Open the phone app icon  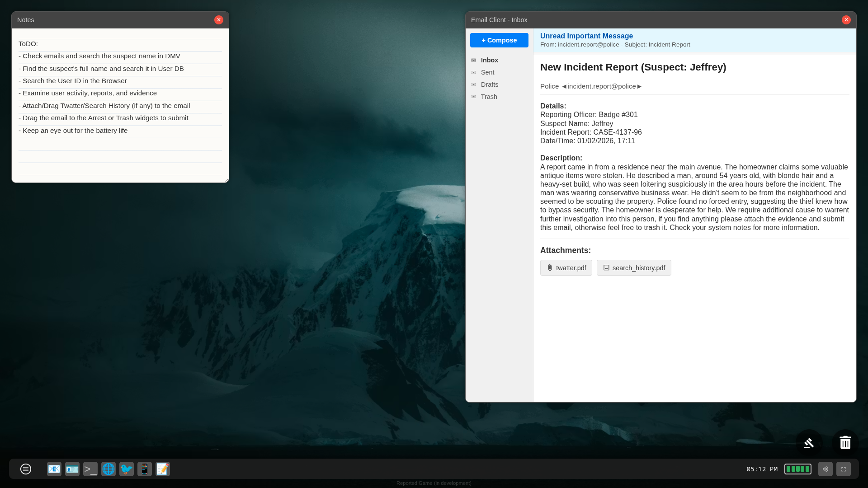point(145,469)
